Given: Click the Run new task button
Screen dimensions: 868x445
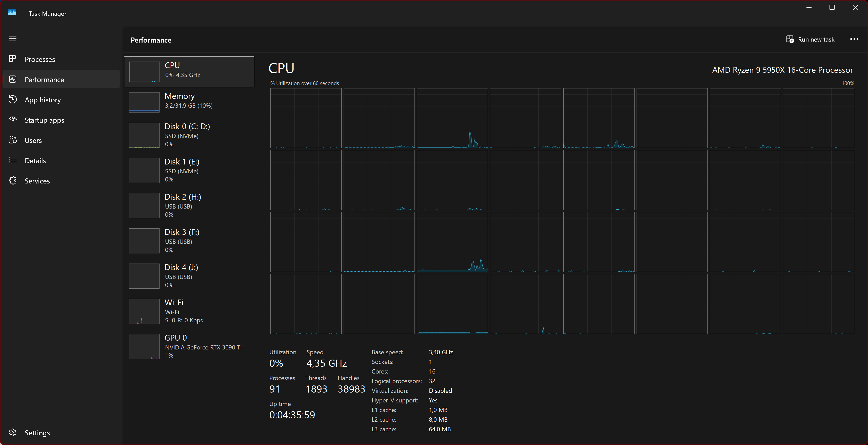Looking at the screenshot, I should 810,40.
